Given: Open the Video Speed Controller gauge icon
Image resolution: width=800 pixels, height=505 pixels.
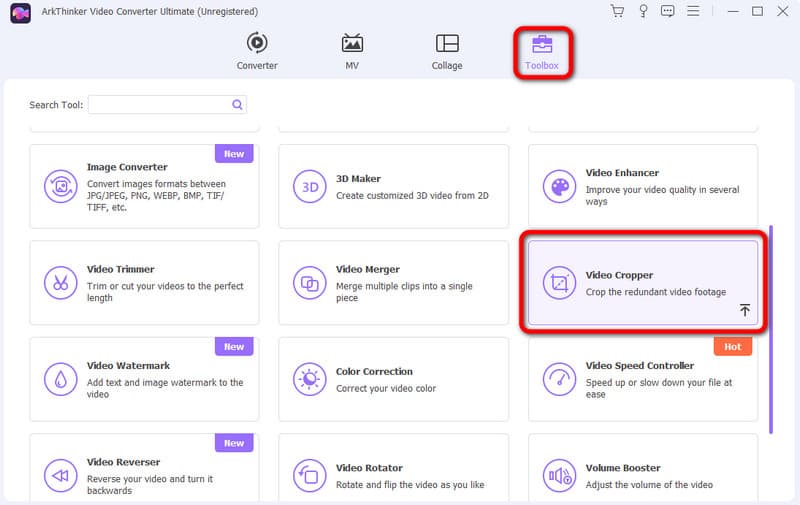Looking at the screenshot, I should pyautogui.click(x=559, y=379).
